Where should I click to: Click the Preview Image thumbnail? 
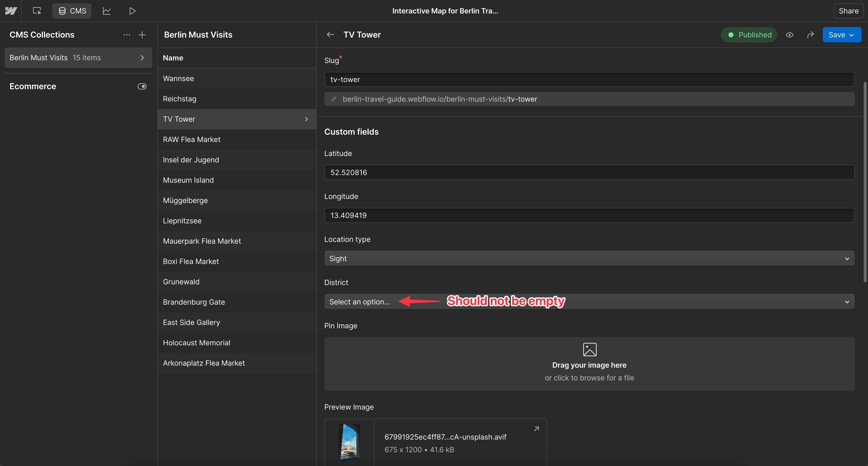(x=349, y=442)
